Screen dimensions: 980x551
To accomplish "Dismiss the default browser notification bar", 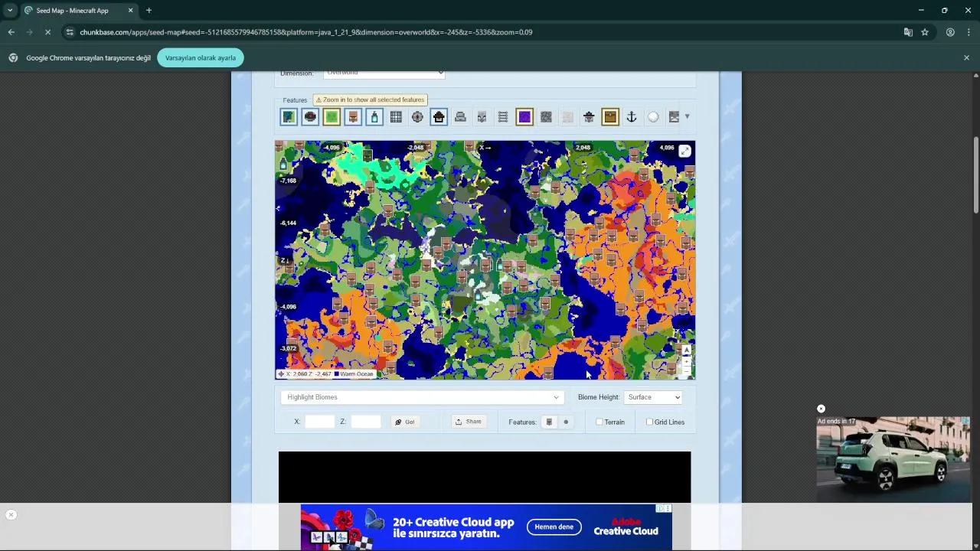I will [x=966, y=58].
